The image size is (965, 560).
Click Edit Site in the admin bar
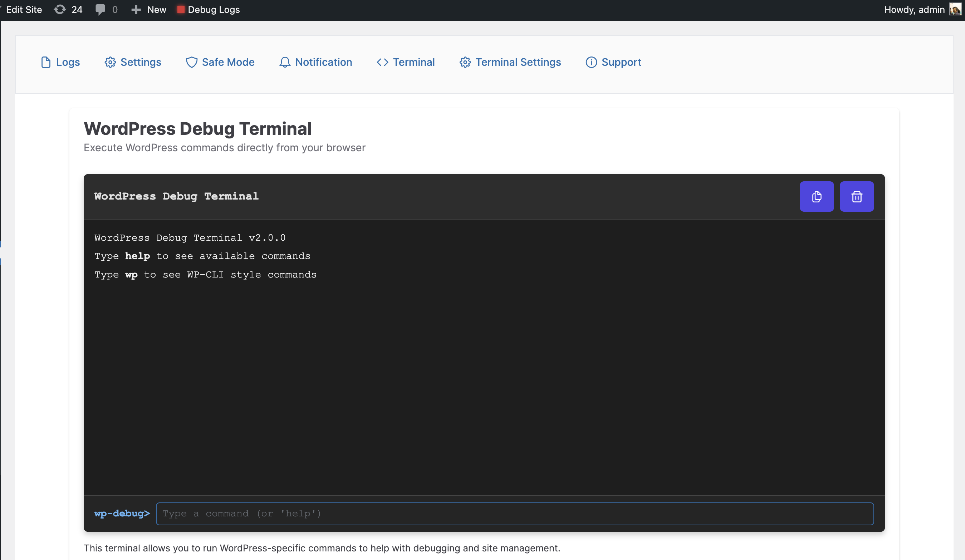(24, 10)
